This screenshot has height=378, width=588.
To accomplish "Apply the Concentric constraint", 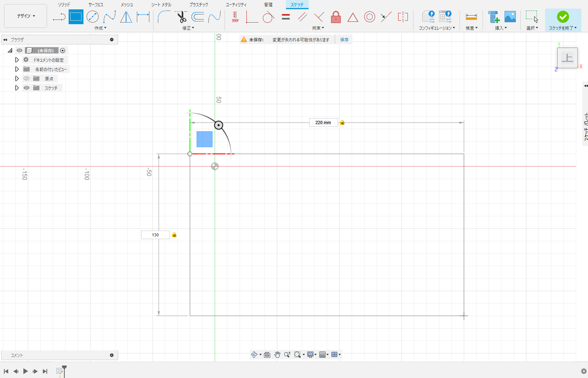I will click(x=369, y=17).
